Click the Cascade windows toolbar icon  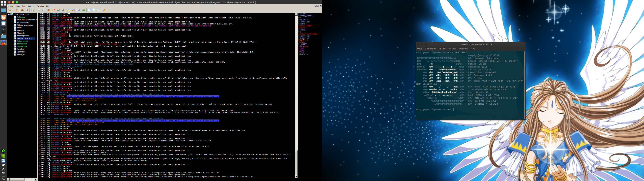coord(98,10)
